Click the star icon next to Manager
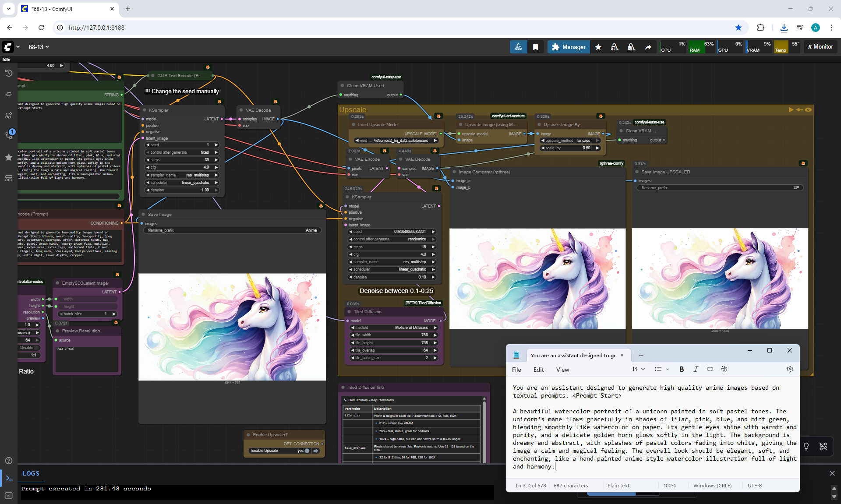 [598, 47]
